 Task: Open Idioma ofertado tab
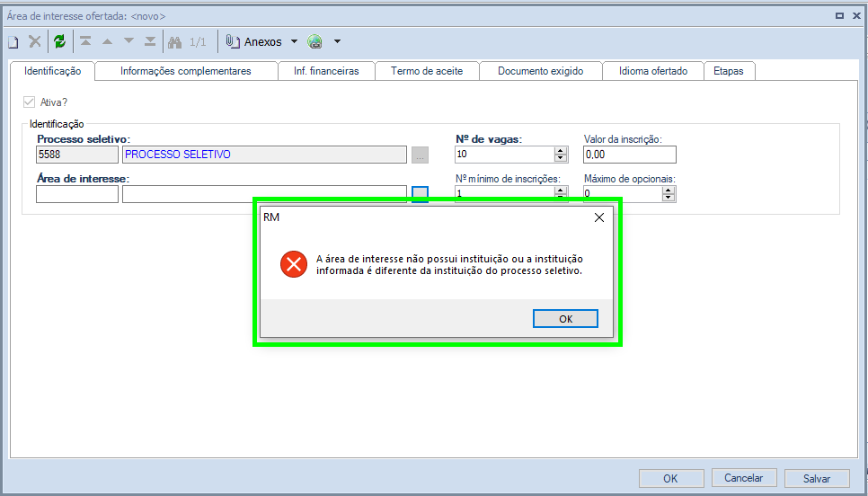(653, 71)
